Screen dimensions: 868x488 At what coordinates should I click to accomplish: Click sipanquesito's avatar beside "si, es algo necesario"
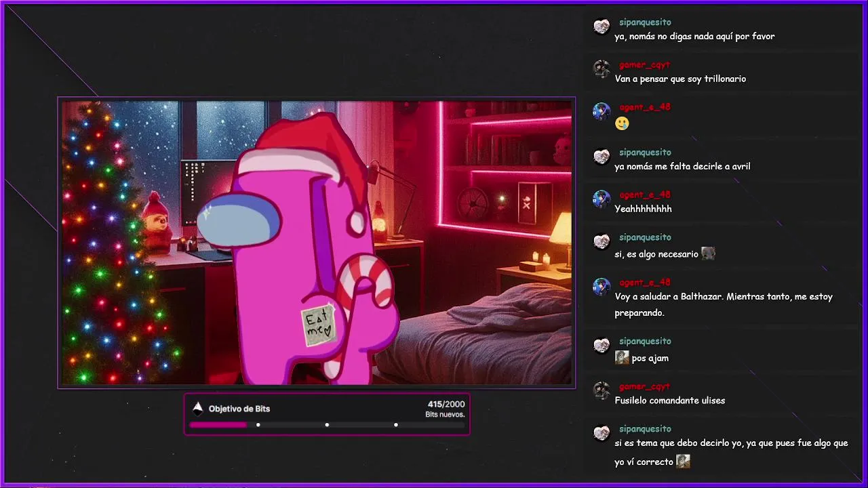pos(601,241)
